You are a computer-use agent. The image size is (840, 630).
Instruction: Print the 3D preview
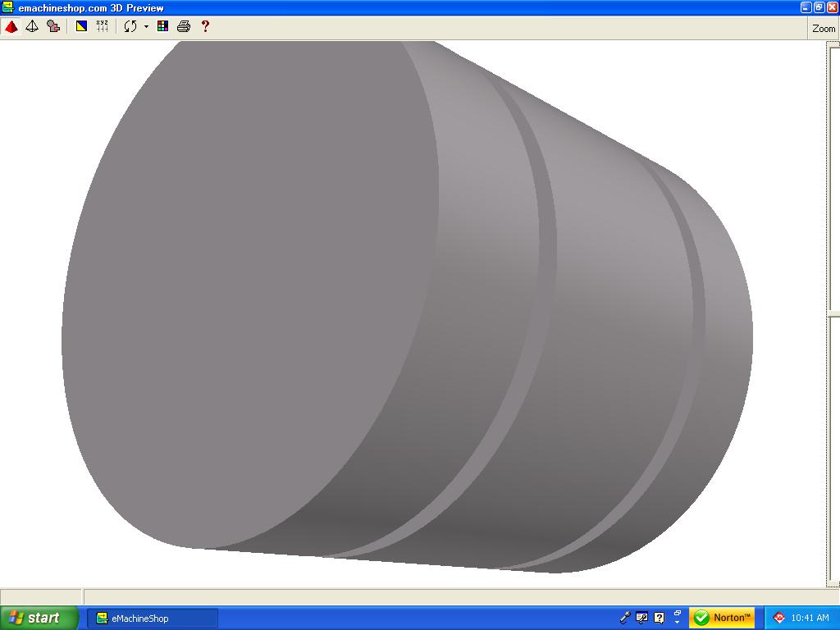pos(184,26)
